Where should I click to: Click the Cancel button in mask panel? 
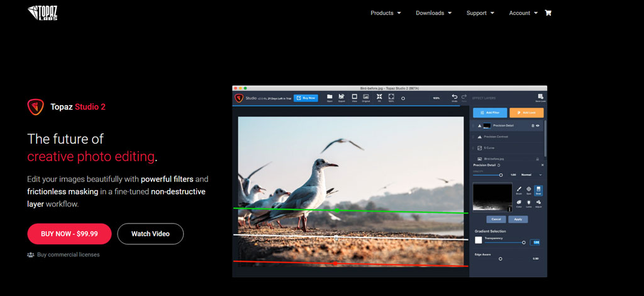496,219
